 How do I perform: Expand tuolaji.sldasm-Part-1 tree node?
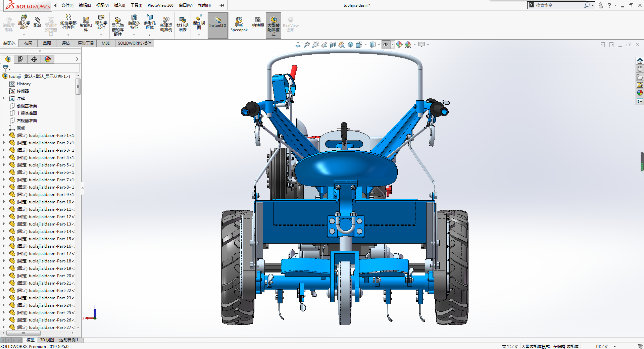[4, 136]
